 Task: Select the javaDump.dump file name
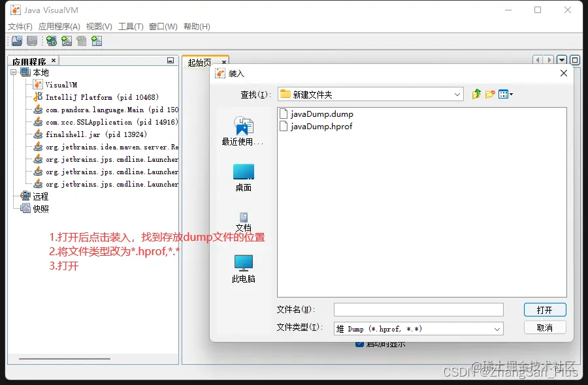[322, 114]
